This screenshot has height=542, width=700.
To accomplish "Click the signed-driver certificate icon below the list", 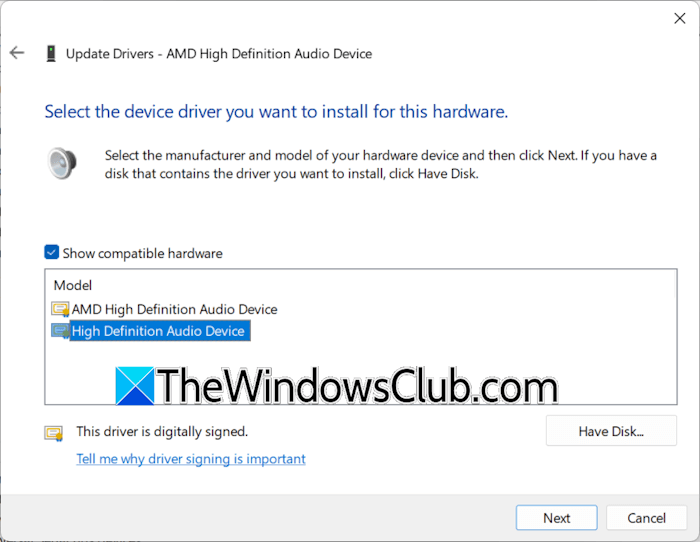I will pyautogui.click(x=54, y=433).
